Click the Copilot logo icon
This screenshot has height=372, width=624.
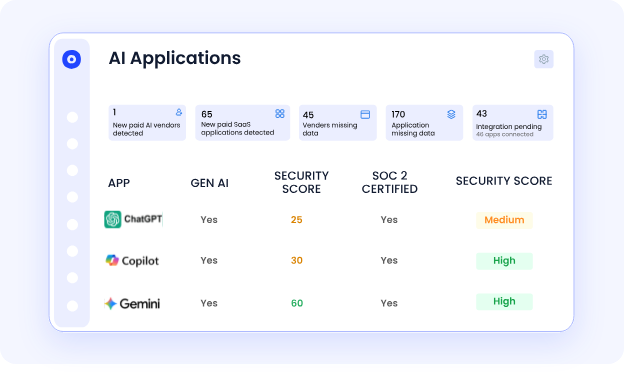pos(112,260)
